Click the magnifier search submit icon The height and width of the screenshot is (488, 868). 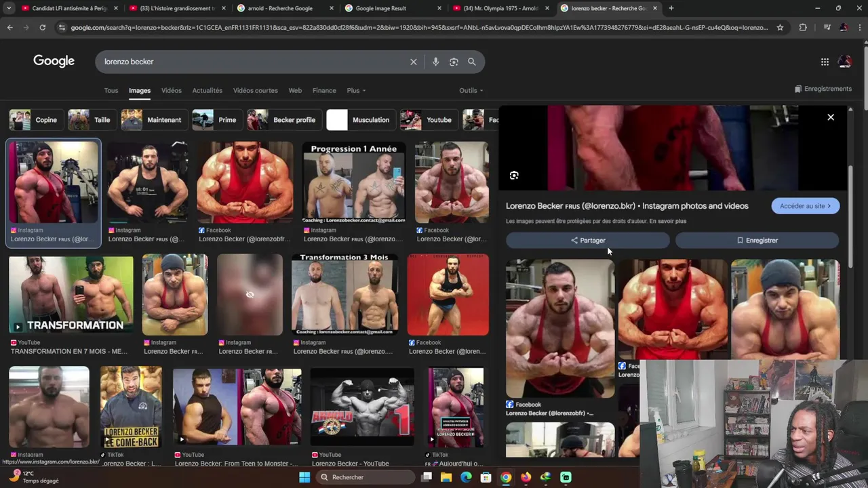(x=472, y=62)
